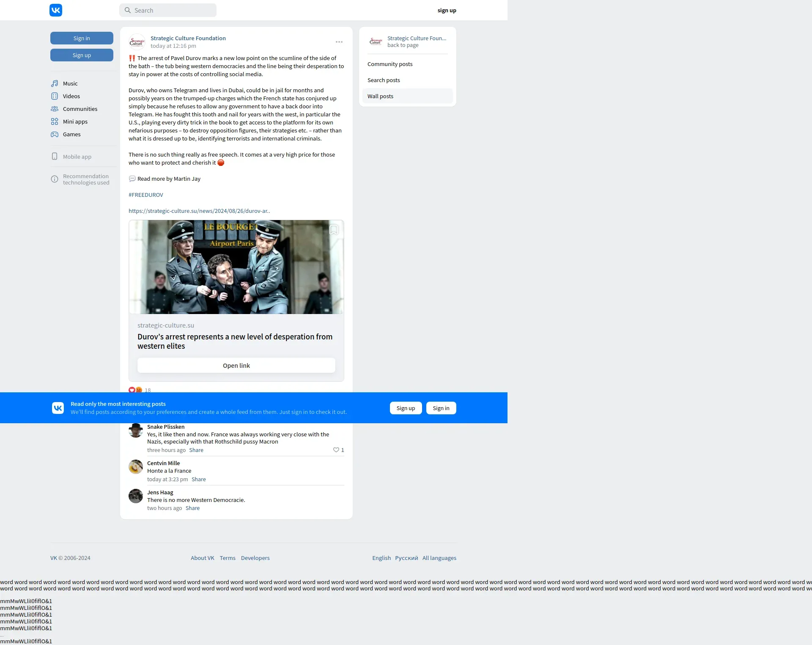Click the #FREEDUROV hashtag
The height and width of the screenshot is (645, 812).
click(x=146, y=195)
